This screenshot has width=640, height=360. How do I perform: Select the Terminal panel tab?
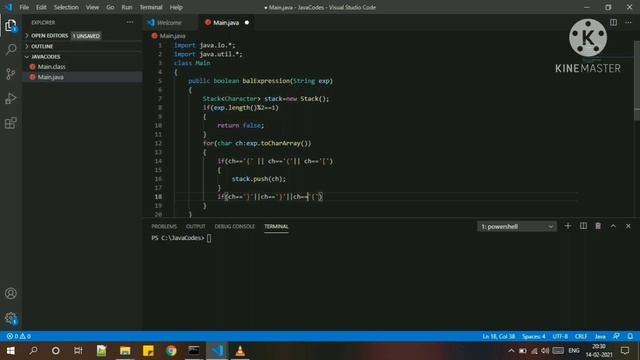click(276, 227)
